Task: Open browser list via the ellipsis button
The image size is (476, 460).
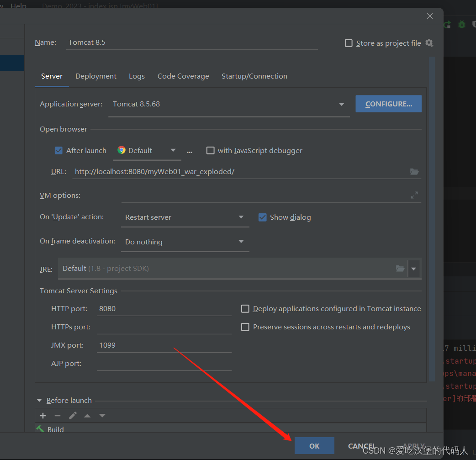Action: click(190, 152)
